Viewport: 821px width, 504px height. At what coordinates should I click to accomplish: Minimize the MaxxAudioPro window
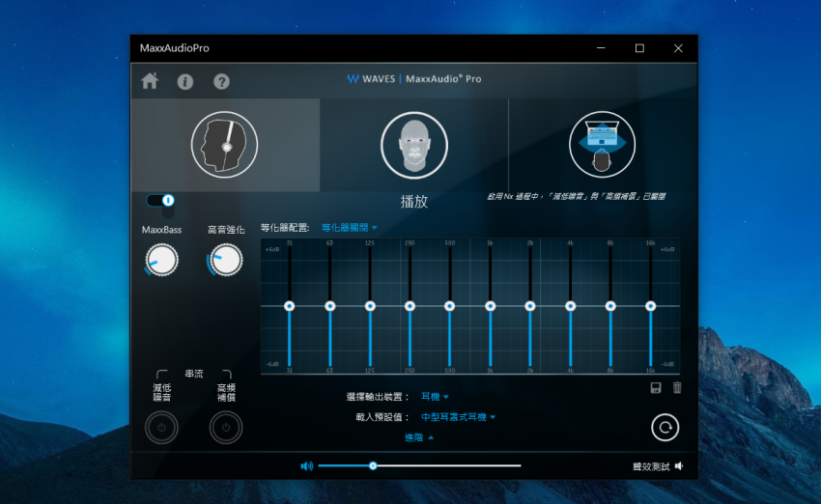tap(601, 48)
